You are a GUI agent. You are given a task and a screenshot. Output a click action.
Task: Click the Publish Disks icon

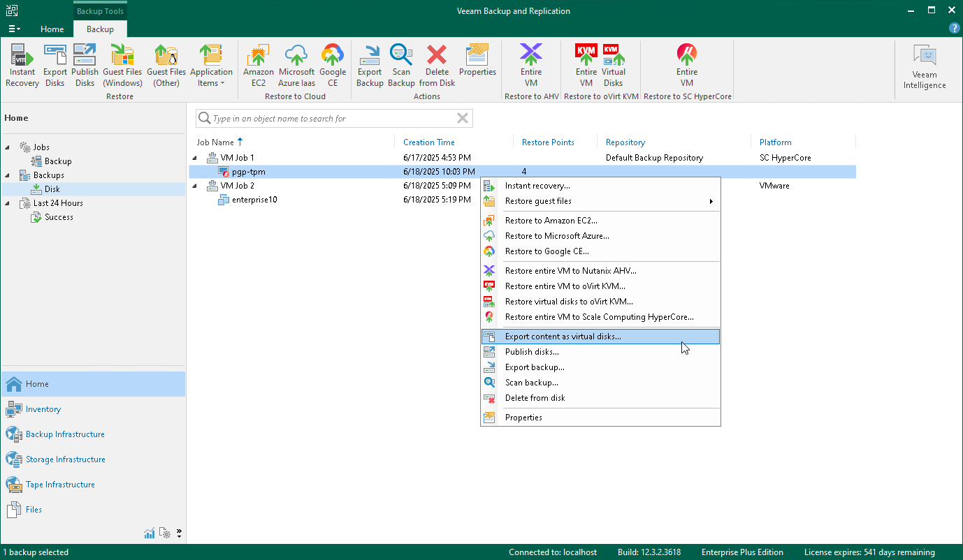[x=84, y=63]
